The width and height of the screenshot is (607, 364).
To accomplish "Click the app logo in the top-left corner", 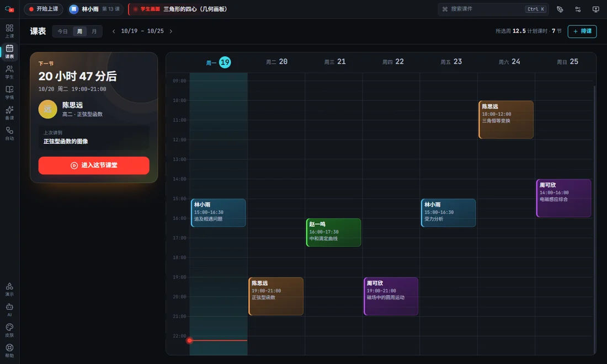I will (x=10, y=9).
